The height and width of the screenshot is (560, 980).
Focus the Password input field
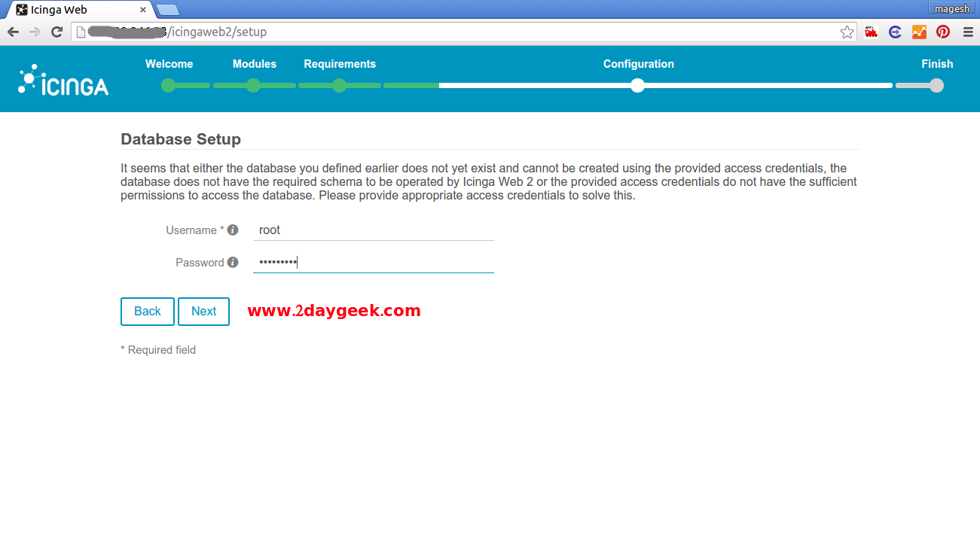pos(374,262)
